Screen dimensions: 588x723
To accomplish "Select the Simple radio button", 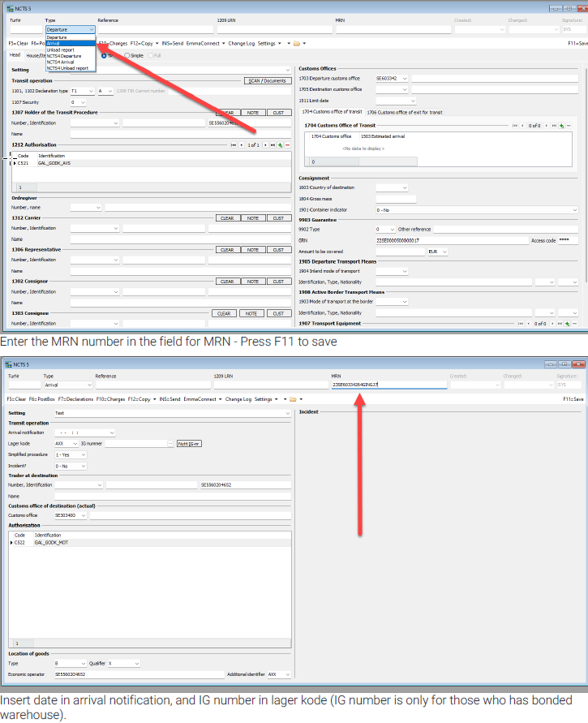I will coord(127,55).
